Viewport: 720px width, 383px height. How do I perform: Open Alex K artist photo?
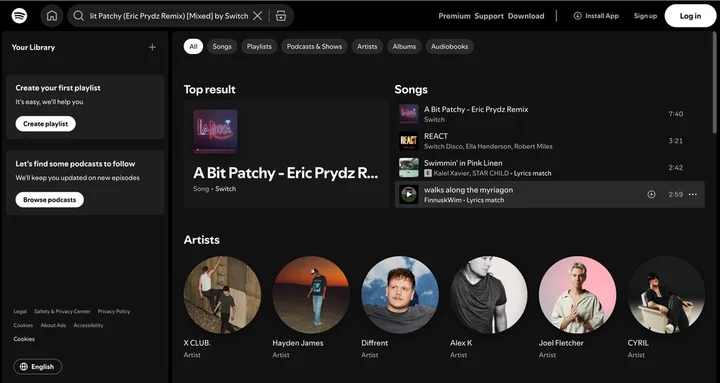(x=489, y=295)
